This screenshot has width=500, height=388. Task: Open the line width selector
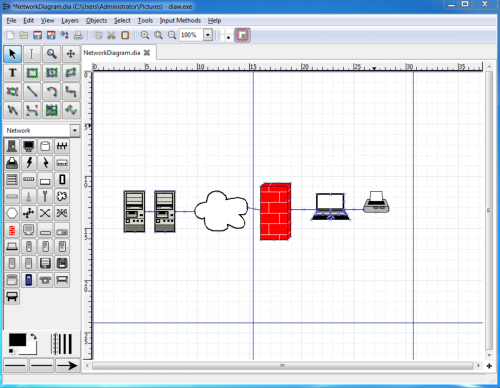(62, 344)
